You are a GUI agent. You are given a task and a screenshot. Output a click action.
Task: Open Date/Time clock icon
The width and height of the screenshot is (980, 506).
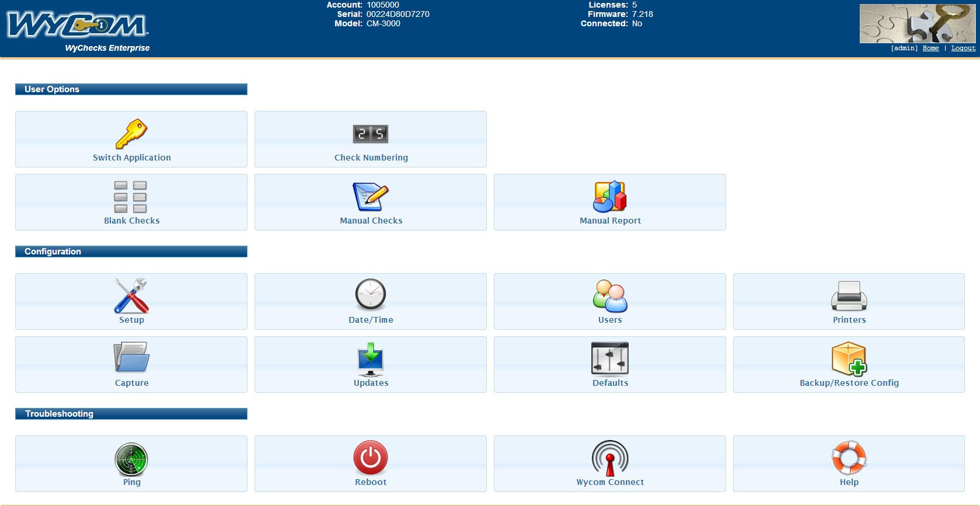[x=370, y=294]
